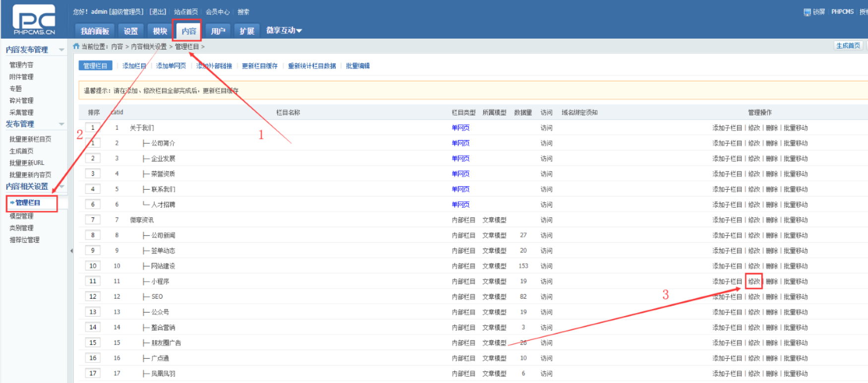The width and height of the screenshot is (868, 383).
Task: Focus the sort order field for 微享资讯
Action: pyautogui.click(x=93, y=220)
